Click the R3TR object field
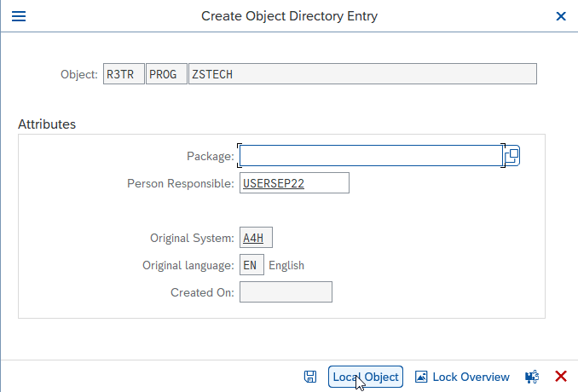Image resolution: width=578 pixels, height=392 pixels. [124, 74]
